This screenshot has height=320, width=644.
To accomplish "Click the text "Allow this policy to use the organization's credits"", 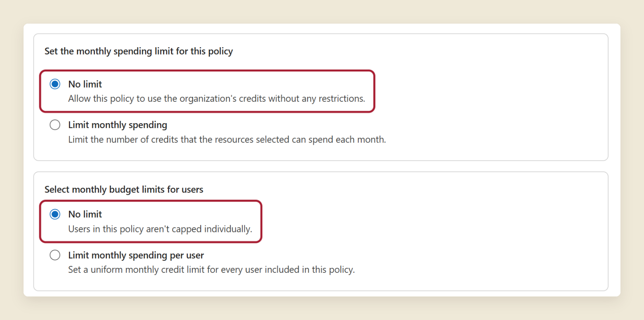I will coord(168,99).
